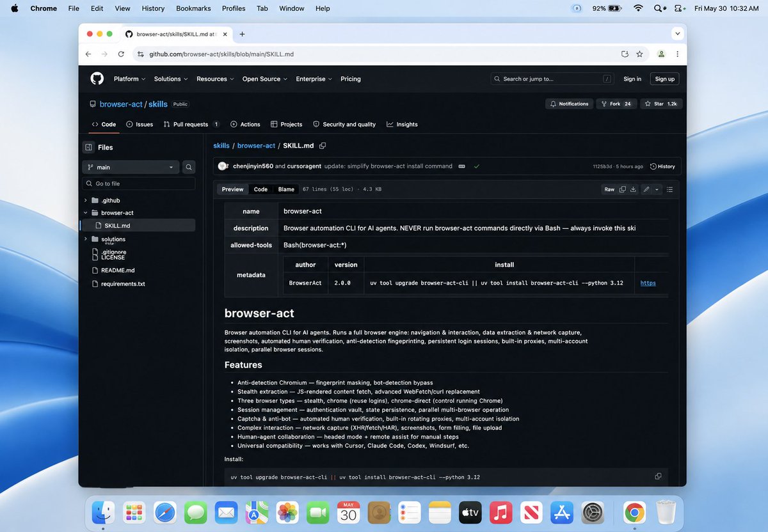
Task: Download the raw SKILL.md file
Action: pos(633,189)
